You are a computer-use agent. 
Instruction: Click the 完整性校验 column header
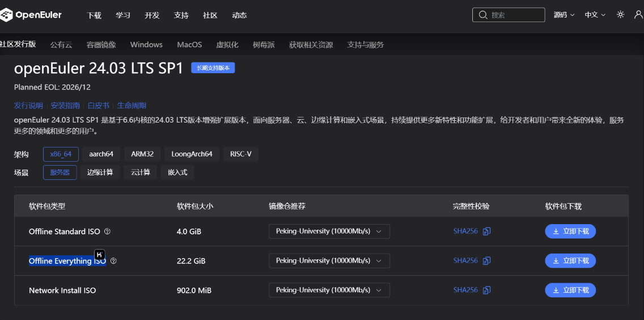[x=471, y=207]
